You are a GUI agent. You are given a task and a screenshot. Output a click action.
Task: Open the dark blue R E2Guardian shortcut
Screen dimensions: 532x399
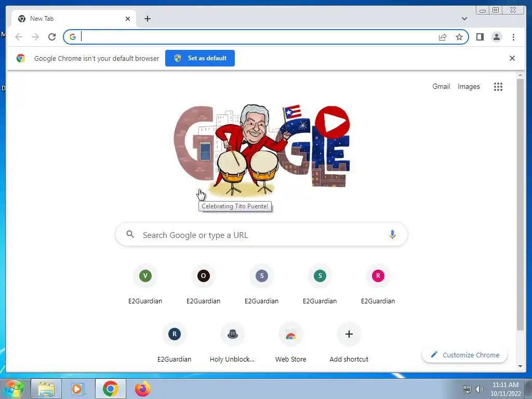[175, 343]
